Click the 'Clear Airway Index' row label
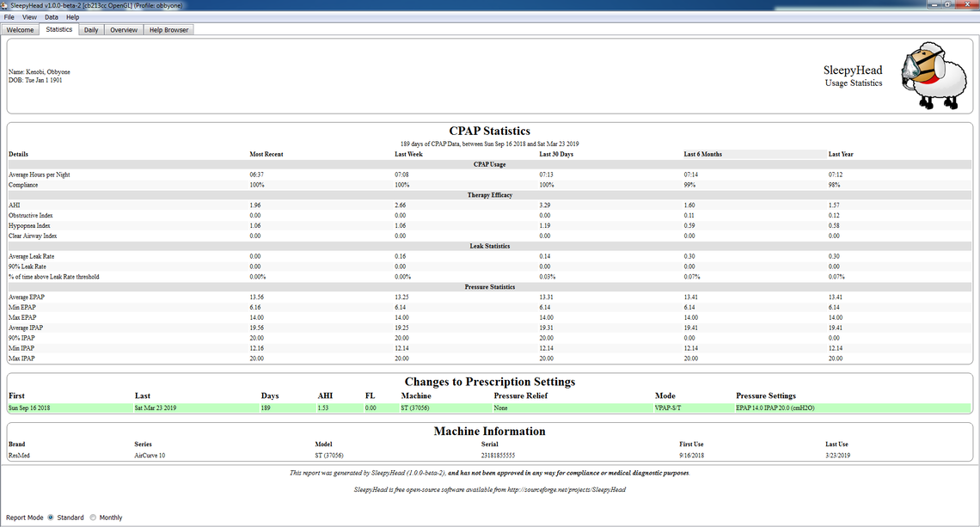Screen dimensions: 980x527 33,236
